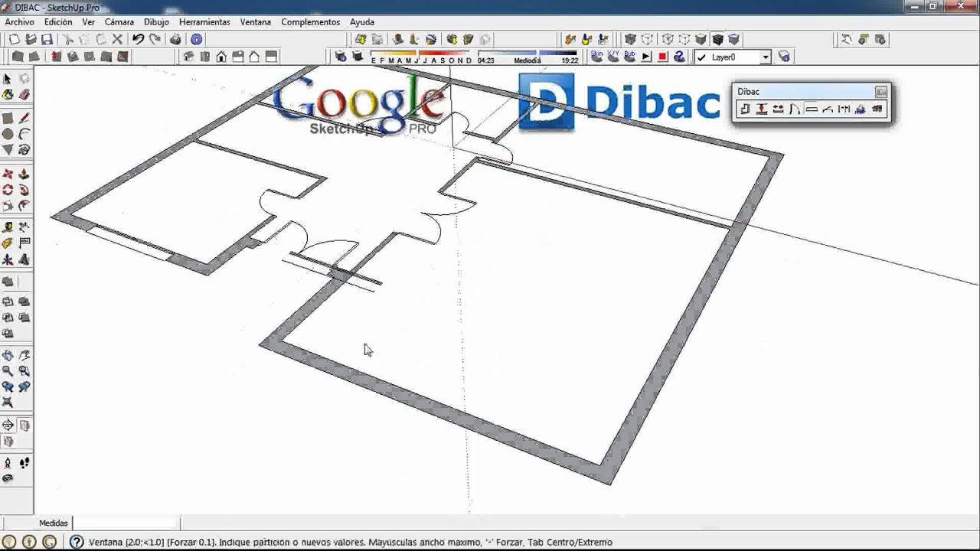Click the red Stop button

(663, 57)
